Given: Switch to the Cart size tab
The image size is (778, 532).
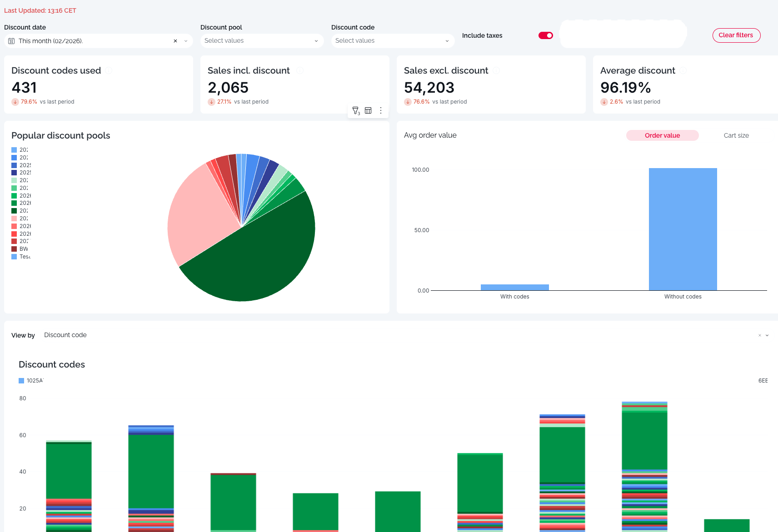Looking at the screenshot, I should pyautogui.click(x=736, y=135).
